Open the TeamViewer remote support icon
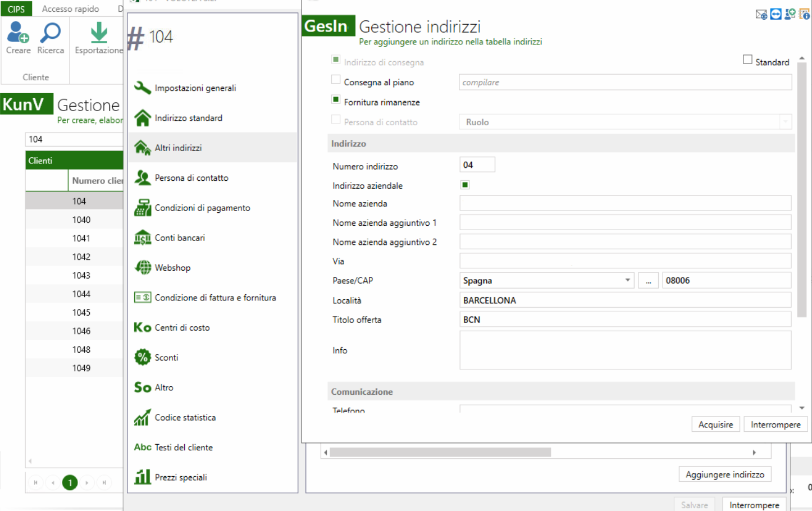The width and height of the screenshot is (812, 511). (775, 14)
